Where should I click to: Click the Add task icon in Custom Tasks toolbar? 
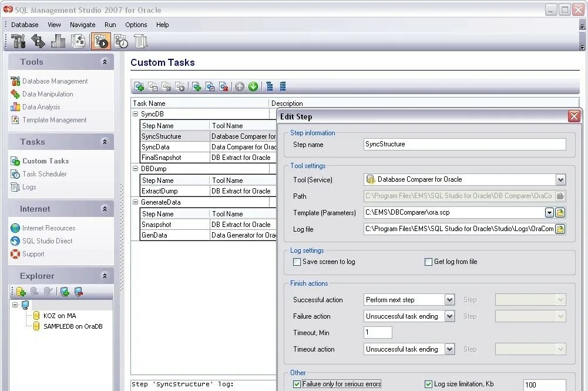coord(139,86)
